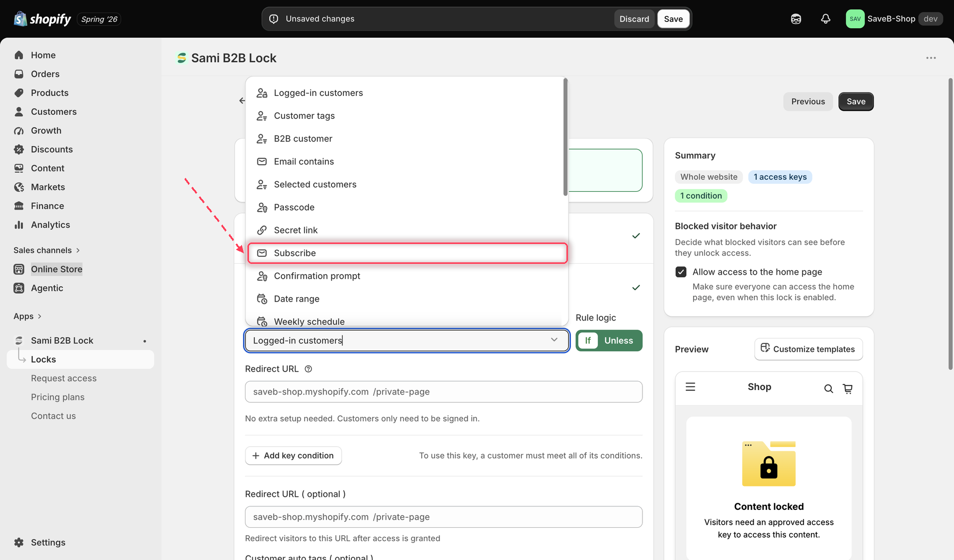Click Add key condition
954x560 pixels.
click(x=293, y=456)
